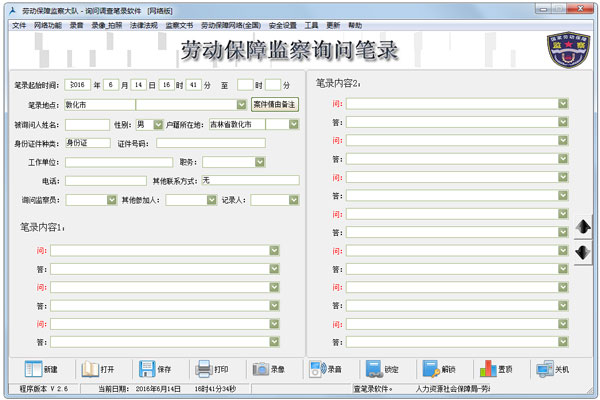Start audio recording via 录音 icon
The height and width of the screenshot is (400, 600).
tap(318, 369)
